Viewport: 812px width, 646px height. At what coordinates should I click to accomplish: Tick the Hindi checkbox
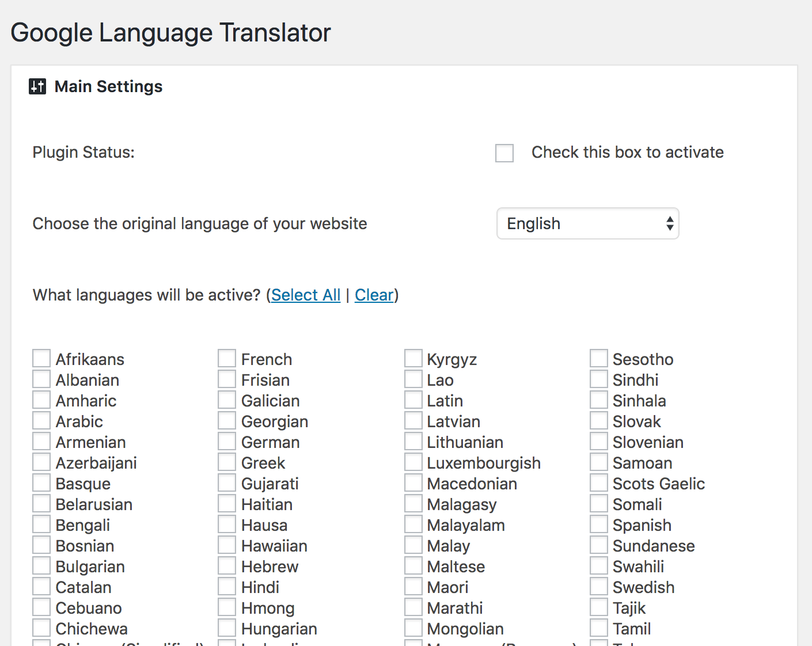tap(227, 586)
